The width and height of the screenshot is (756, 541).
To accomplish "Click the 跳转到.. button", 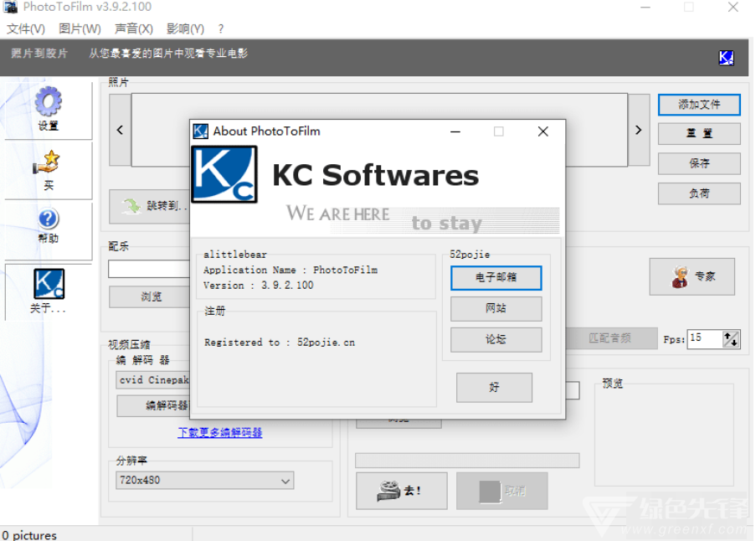I will 150,206.
